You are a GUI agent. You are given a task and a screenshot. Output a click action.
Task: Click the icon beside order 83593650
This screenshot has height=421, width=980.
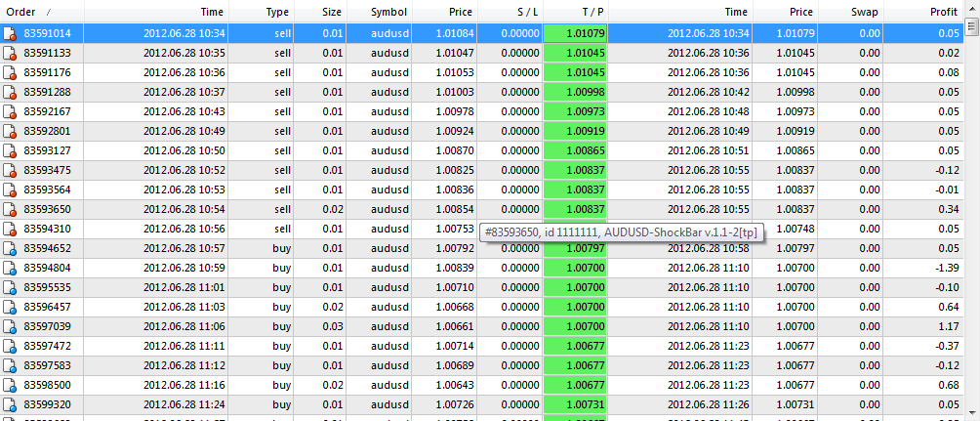click(10, 210)
